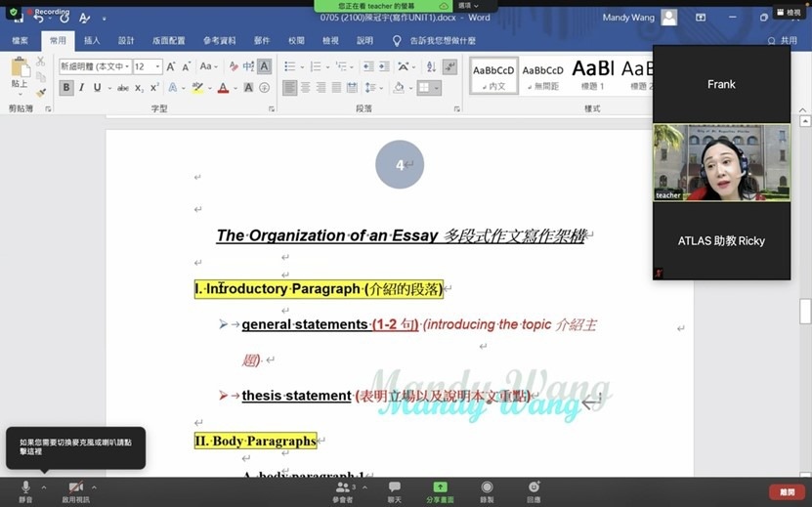Switch to the 校閱 (Review) tab
This screenshot has height=507, width=812.
point(296,40)
